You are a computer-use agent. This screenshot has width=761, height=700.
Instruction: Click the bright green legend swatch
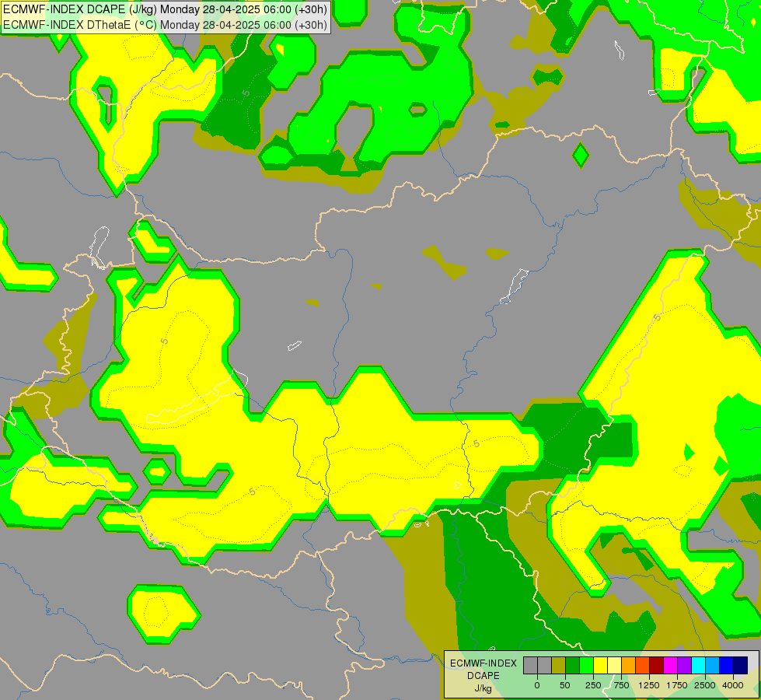coord(586,665)
